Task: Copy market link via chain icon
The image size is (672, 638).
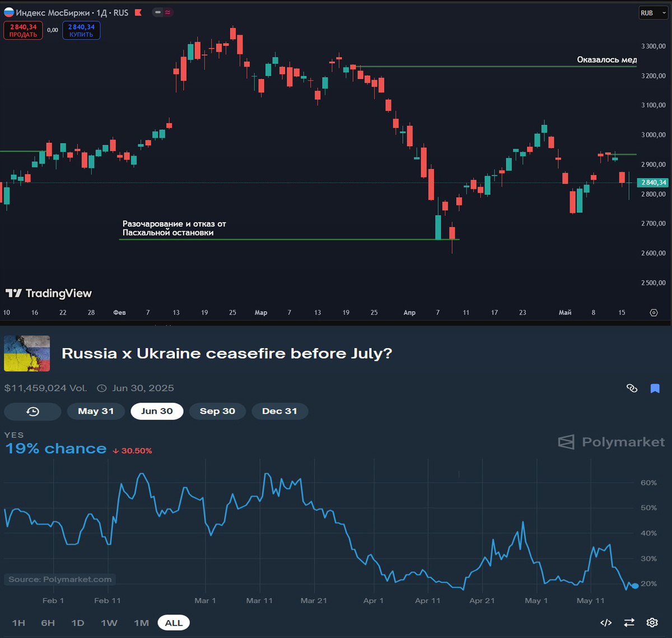Action: 632,388
